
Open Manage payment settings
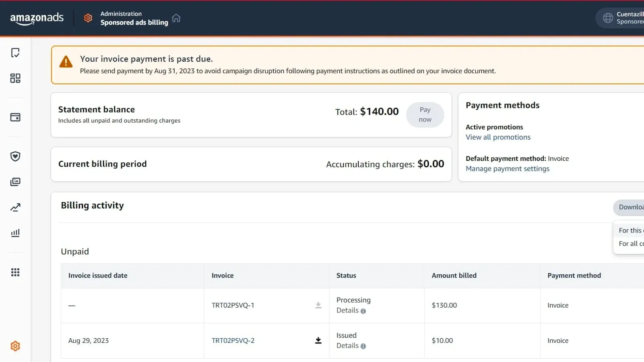coord(508,169)
